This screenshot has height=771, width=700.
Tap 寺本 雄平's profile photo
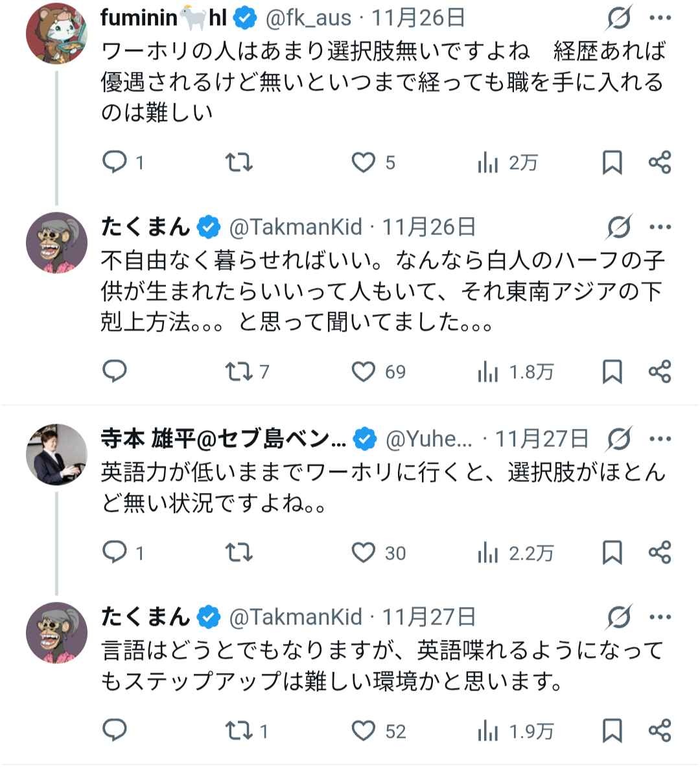tap(56, 455)
